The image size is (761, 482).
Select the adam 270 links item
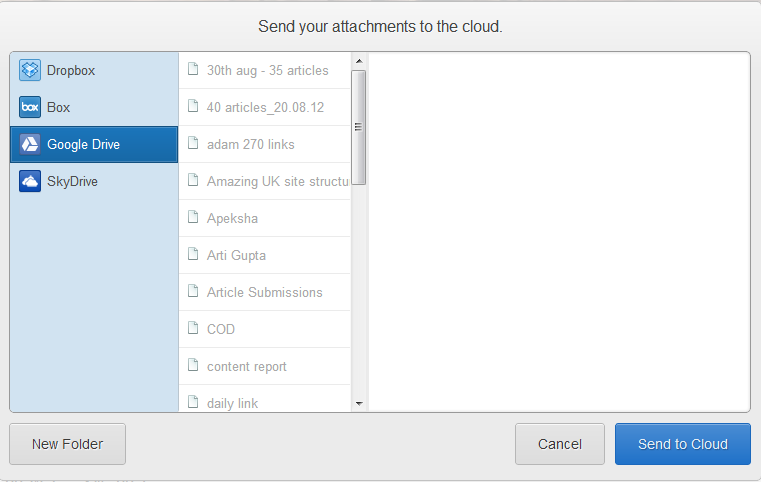click(x=250, y=145)
